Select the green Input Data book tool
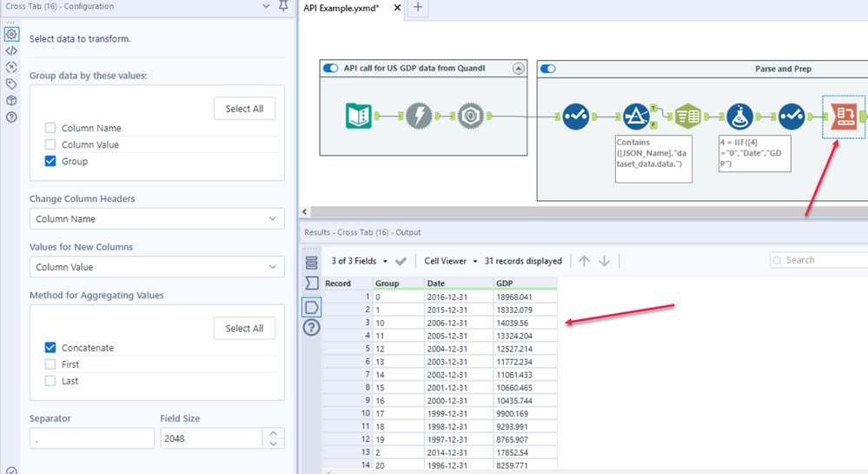Image resolution: width=868 pixels, height=474 pixels. click(358, 116)
